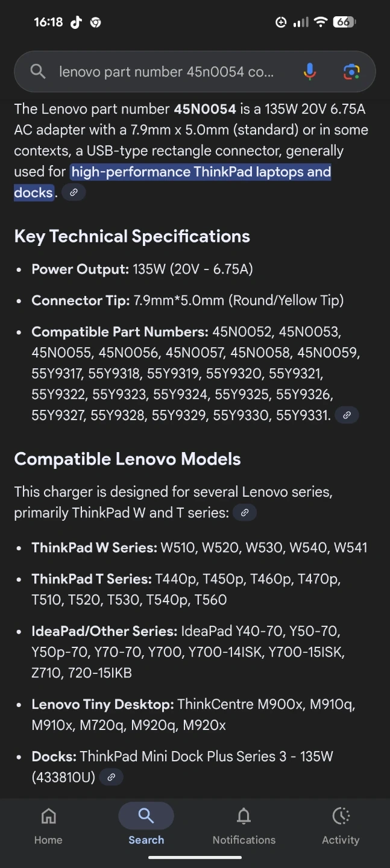Open the Activity tab
390x868 pixels.
tap(341, 826)
